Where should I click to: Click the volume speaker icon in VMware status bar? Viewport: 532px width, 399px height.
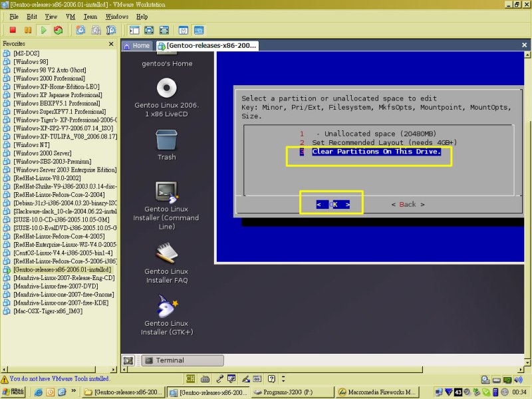pyautogui.click(x=518, y=380)
